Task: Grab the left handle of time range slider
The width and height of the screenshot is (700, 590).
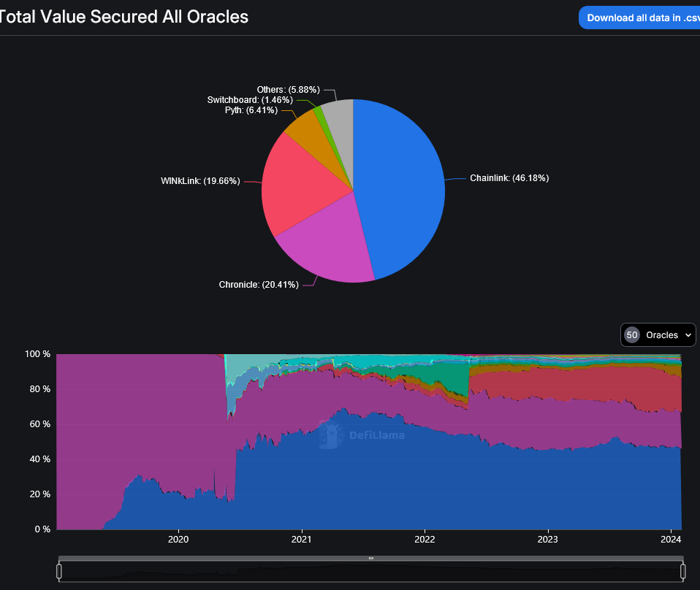Action: [x=59, y=571]
